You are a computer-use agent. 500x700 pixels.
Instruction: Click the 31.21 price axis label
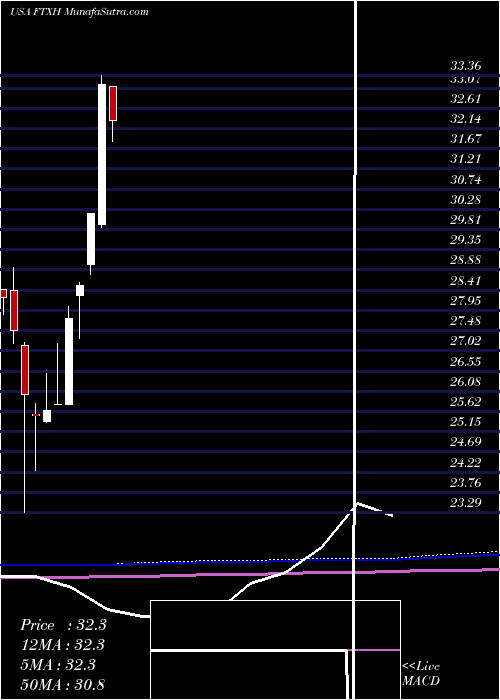point(466,159)
